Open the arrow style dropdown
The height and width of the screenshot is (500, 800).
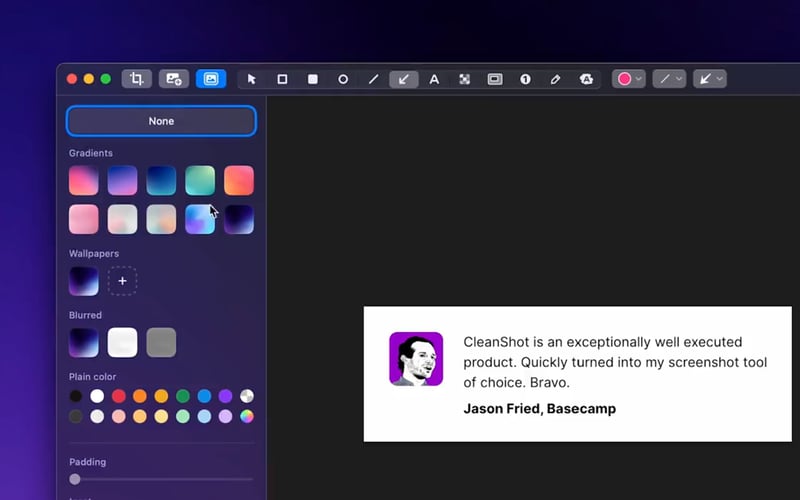pyautogui.click(x=710, y=79)
